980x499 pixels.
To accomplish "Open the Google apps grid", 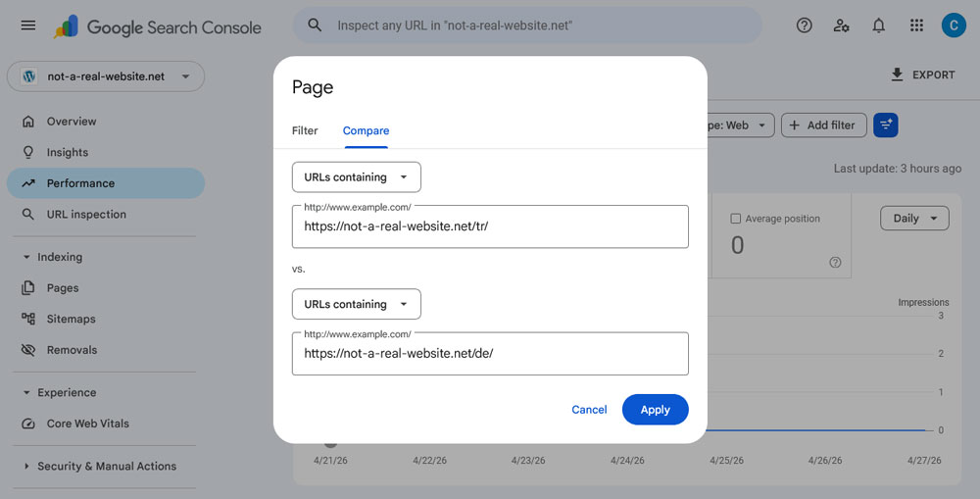I will point(916,25).
